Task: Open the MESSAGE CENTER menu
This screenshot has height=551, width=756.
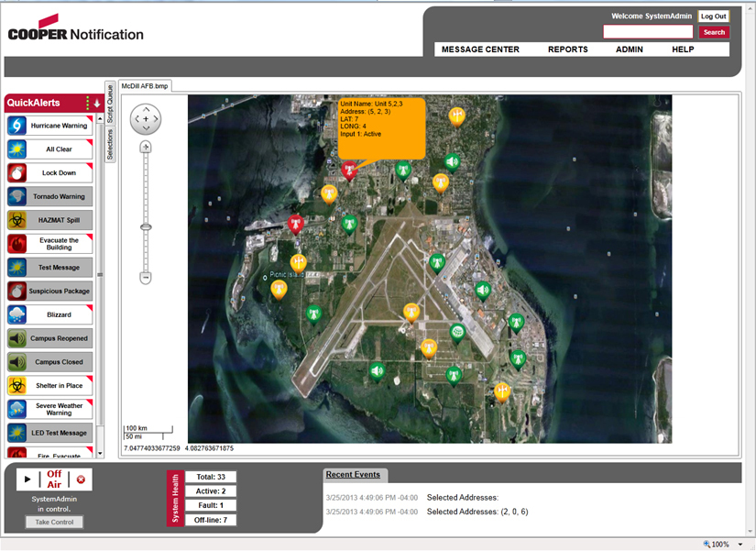Action: click(x=480, y=50)
